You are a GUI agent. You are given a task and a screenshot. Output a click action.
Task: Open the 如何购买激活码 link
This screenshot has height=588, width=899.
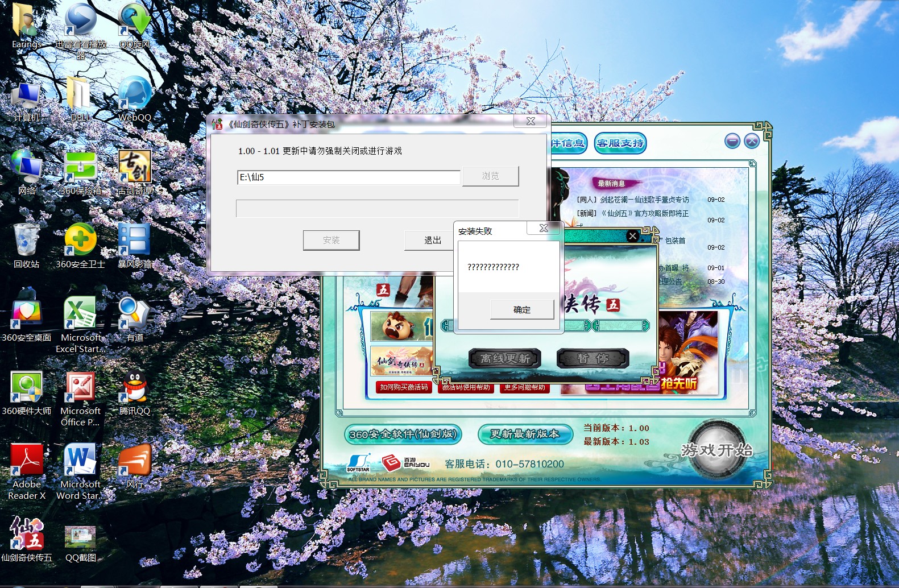(404, 387)
